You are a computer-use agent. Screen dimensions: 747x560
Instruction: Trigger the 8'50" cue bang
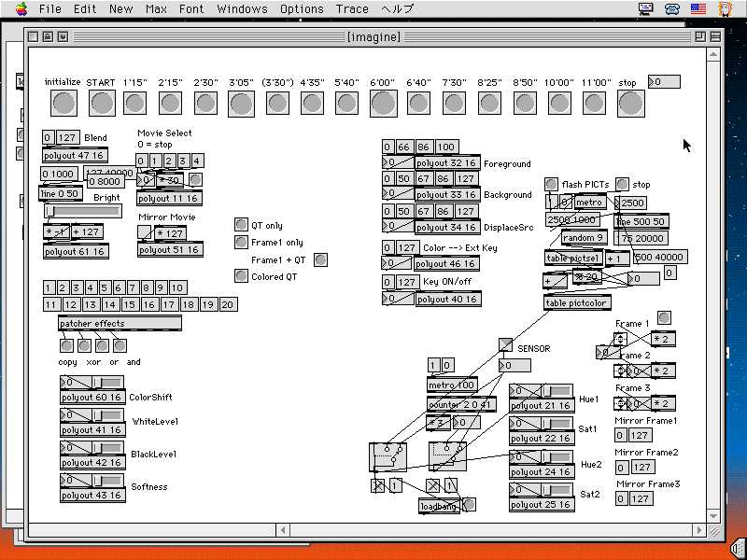525,103
